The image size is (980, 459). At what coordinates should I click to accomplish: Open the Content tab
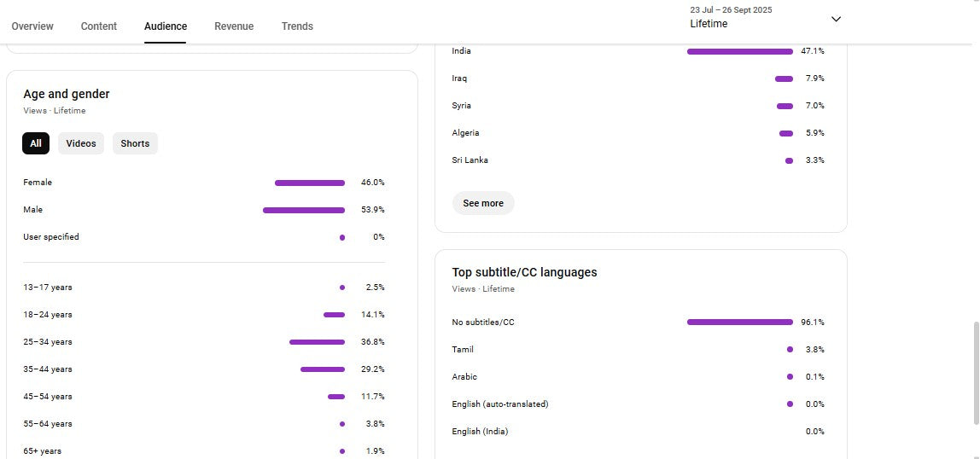point(99,26)
